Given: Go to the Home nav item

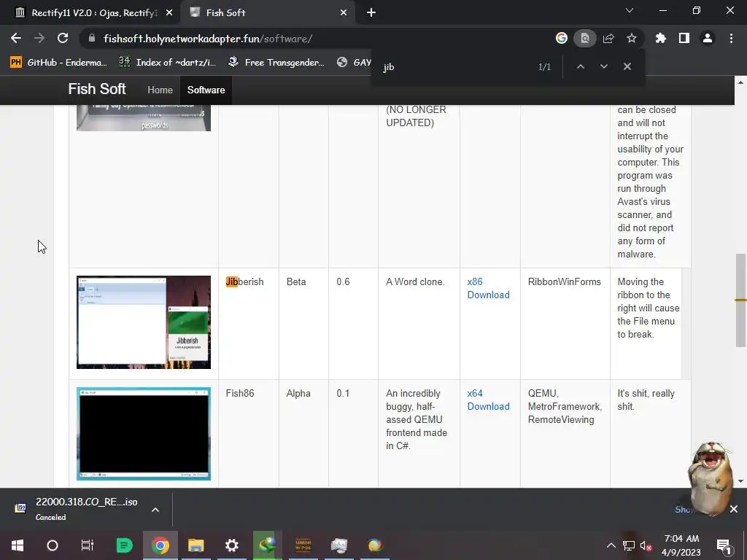Looking at the screenshot, I should (x=160, y=90).
